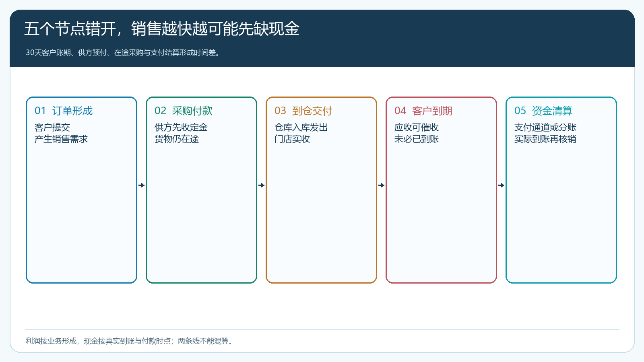
Task: Click the text 仓库入库发出 门店实收
Action: pos(301,133)
